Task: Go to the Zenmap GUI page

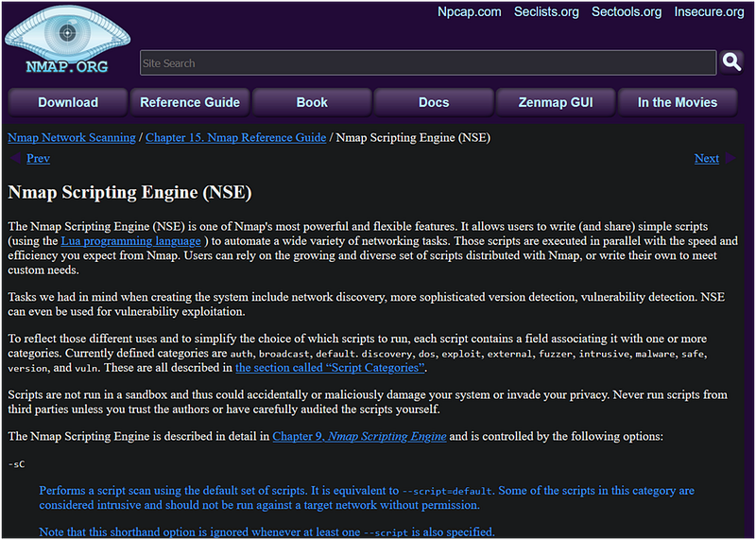Action: click(x=556, y=102)
